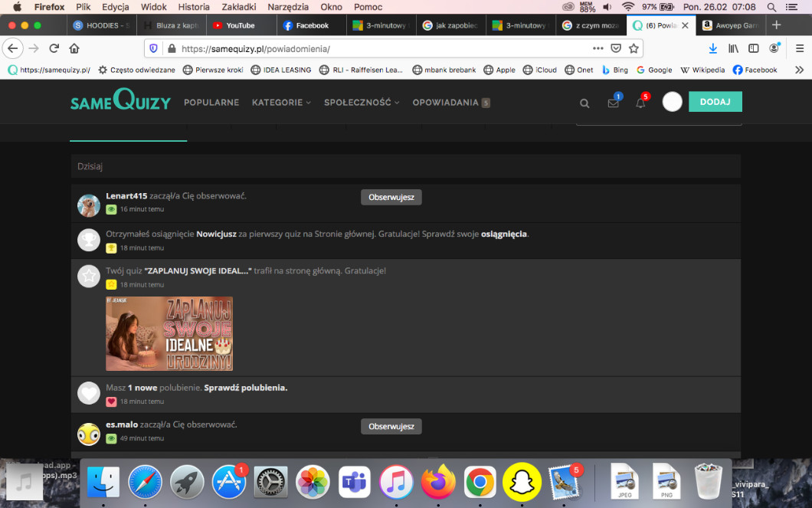Toggle Obserwujesz button for Lenart415
Viewport: 812px width, 508px height.
click(391, 197)
